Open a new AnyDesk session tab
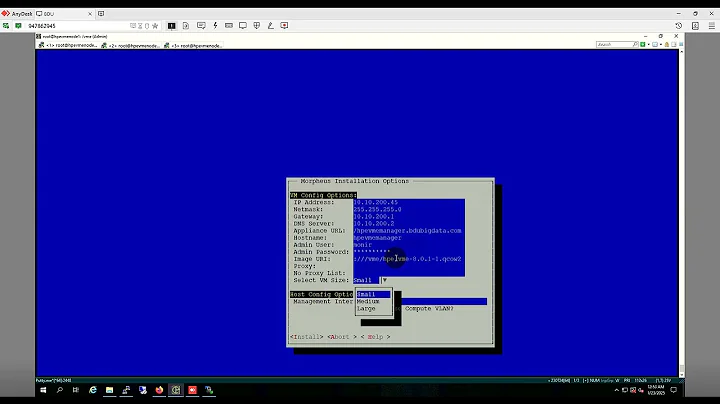 click(x=101, y=14)
